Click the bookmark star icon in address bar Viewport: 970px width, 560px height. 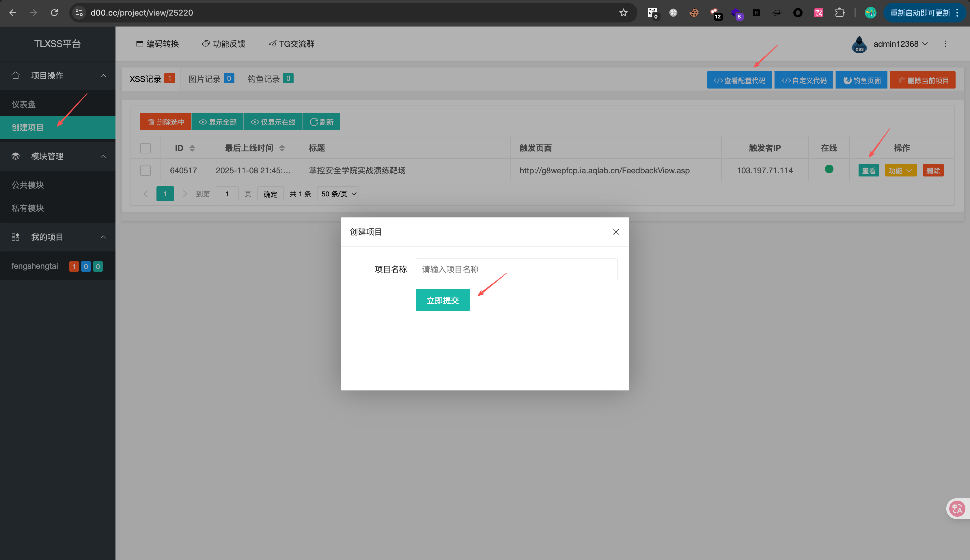pyautogui.click(x=623, y=13)
